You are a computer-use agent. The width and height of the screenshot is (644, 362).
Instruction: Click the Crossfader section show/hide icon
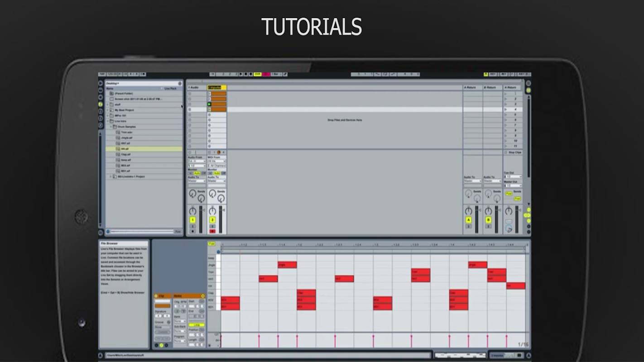pos(528,232)
